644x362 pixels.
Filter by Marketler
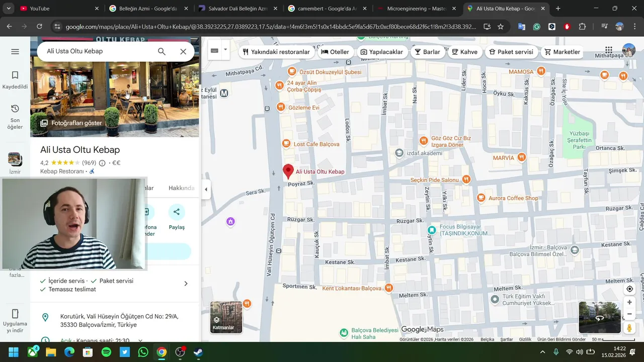562,52
